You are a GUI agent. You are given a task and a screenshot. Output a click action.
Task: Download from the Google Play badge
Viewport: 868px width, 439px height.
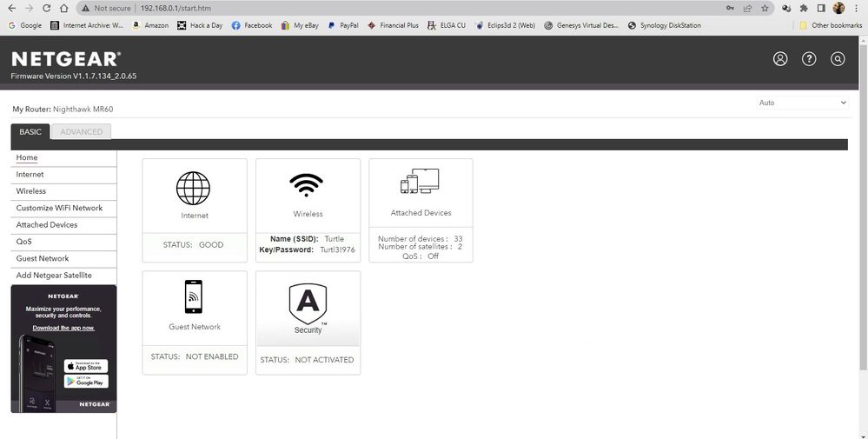coord(86,382)
